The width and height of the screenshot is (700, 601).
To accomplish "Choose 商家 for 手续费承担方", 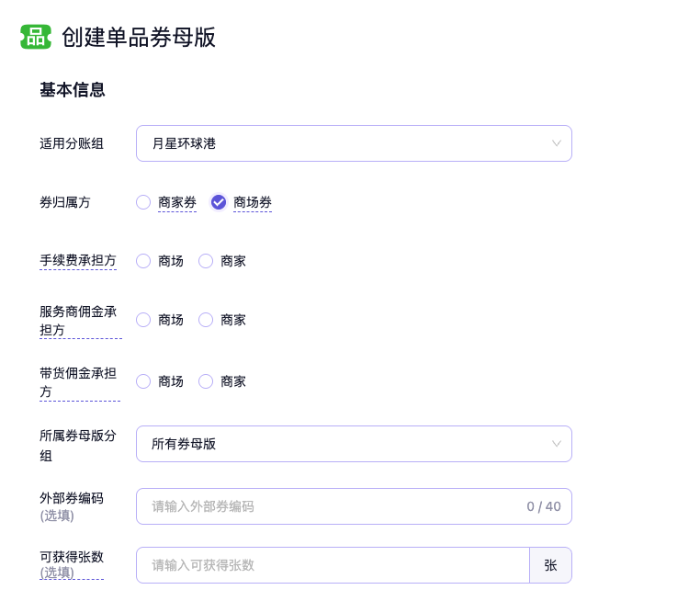I will click(x=206, y=261).
